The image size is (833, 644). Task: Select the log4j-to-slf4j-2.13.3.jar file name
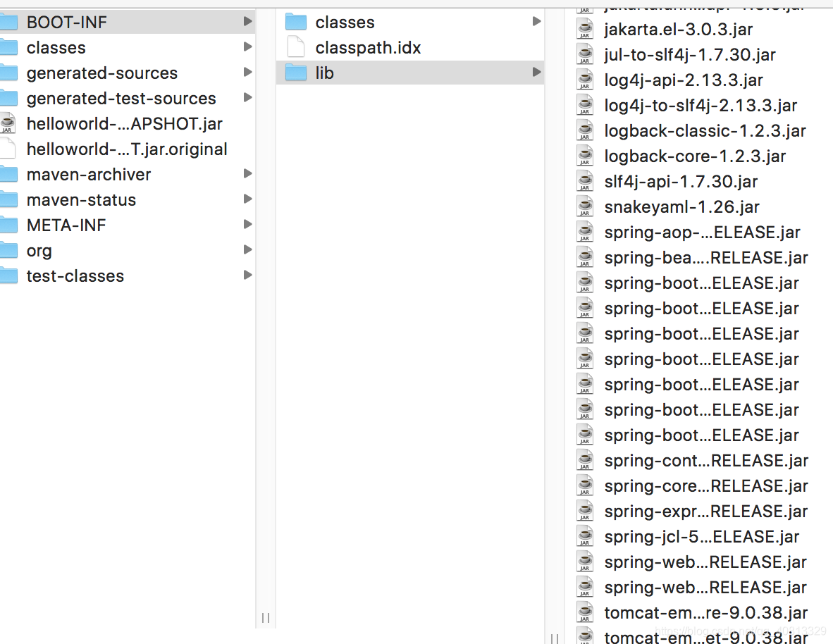[x=701, y=106]
